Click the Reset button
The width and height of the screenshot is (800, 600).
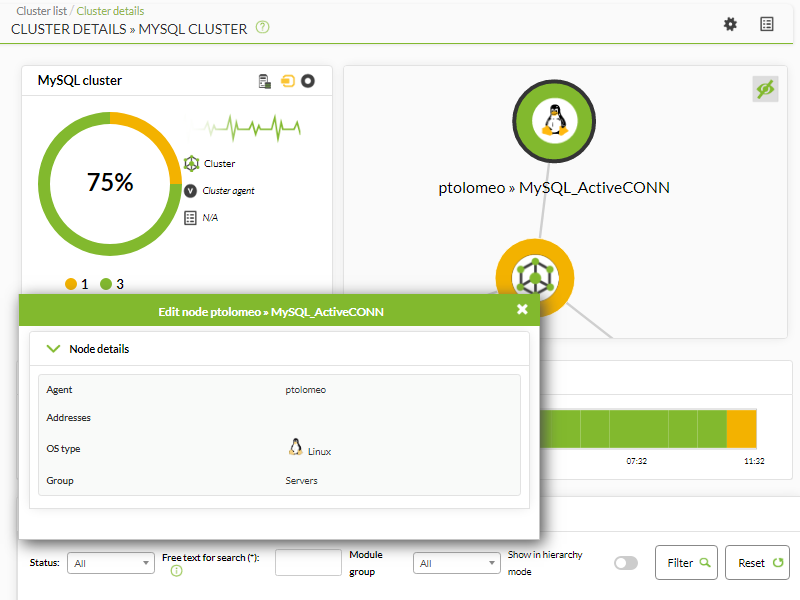point(758,563)
